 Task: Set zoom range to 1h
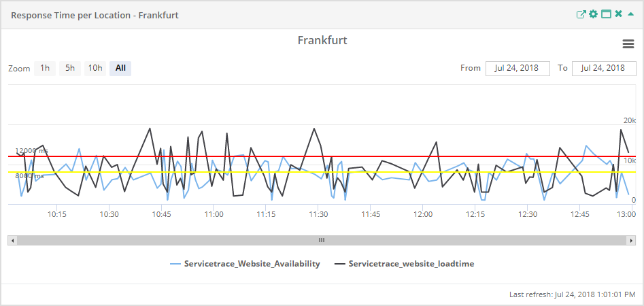(x=45, y=68)
